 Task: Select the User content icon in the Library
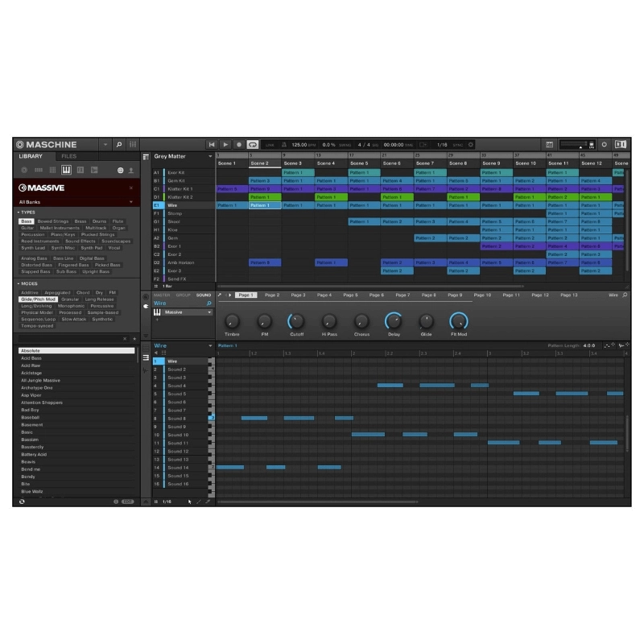pyautogui.click(x=131, y=170)
